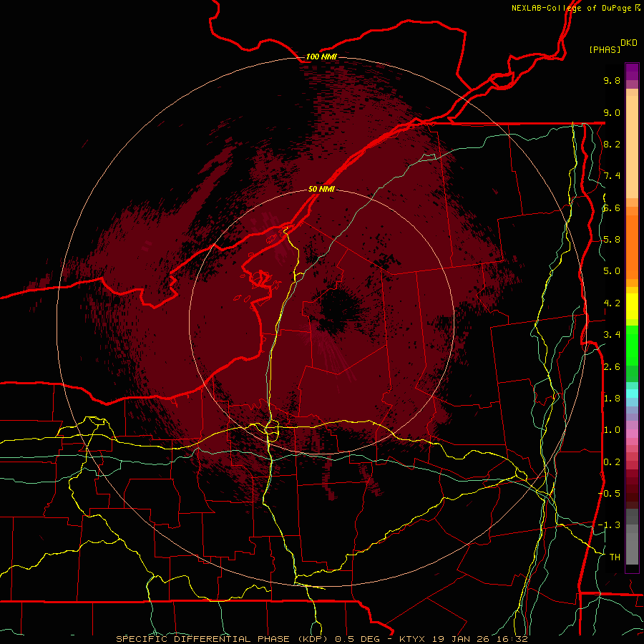Click the 5.0 scale value
The width and height of the screenshot is (644, 644).
612,271
